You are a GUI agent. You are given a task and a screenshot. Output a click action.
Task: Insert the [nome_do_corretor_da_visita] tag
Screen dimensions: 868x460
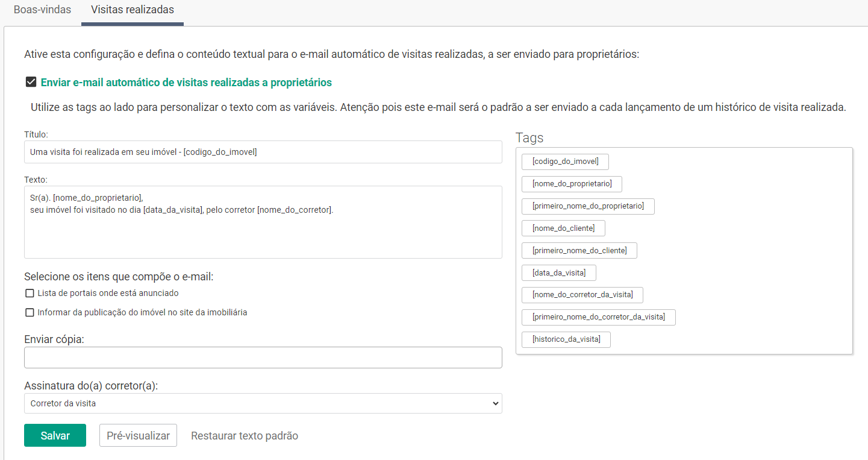582,295
